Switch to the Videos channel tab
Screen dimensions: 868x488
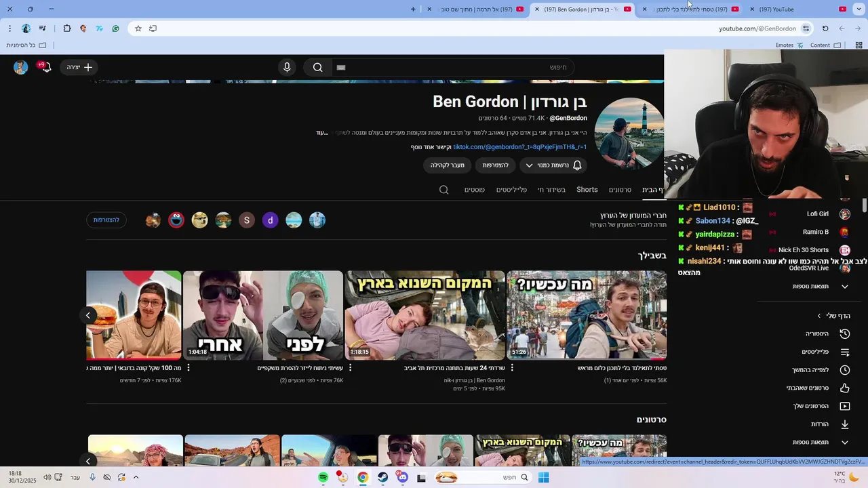click(x=620, y=190)
